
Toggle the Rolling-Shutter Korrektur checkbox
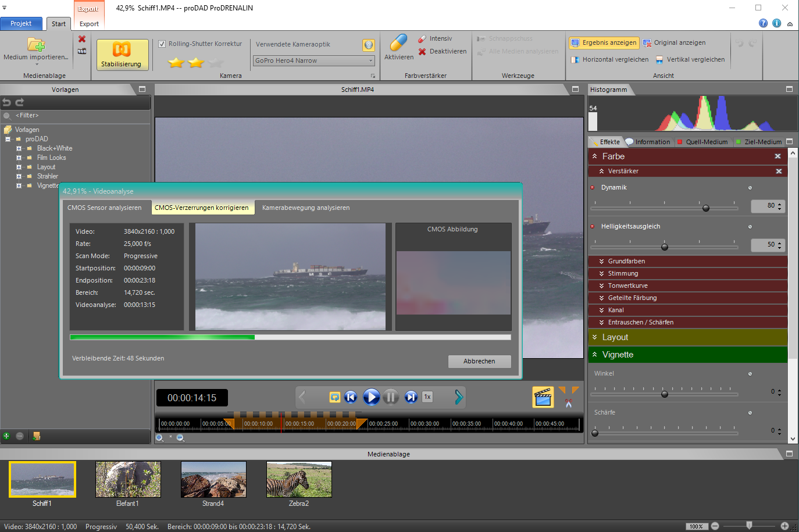point(162,44)
